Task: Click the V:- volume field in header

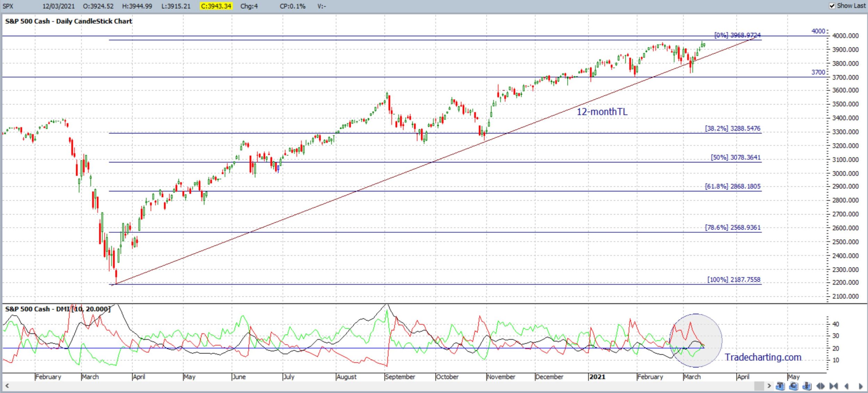Action: click(322, 6)
